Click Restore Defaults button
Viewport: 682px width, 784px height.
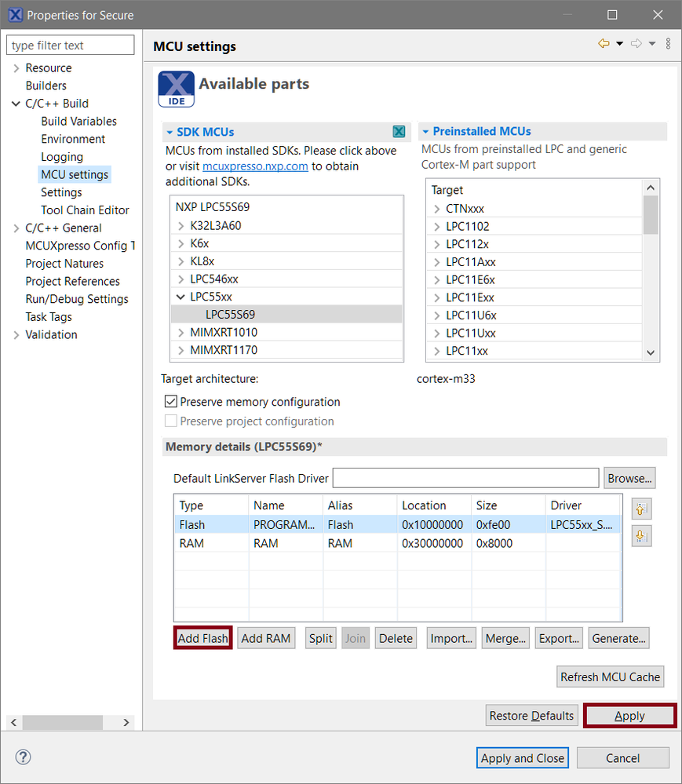point(531,716)
